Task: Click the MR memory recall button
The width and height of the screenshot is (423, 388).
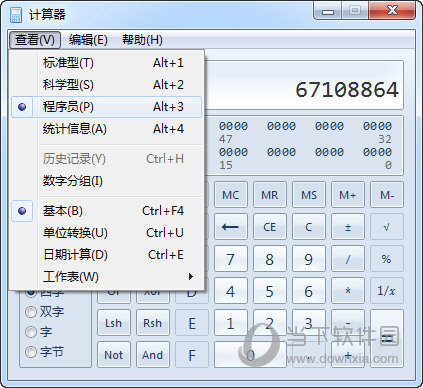Action: pos(270,195)
